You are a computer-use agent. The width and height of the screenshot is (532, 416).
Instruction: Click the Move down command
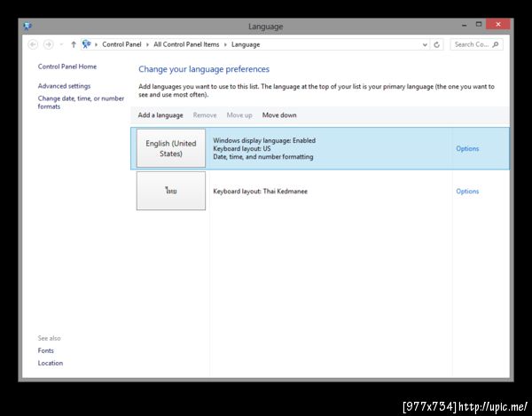coord(279,115)
